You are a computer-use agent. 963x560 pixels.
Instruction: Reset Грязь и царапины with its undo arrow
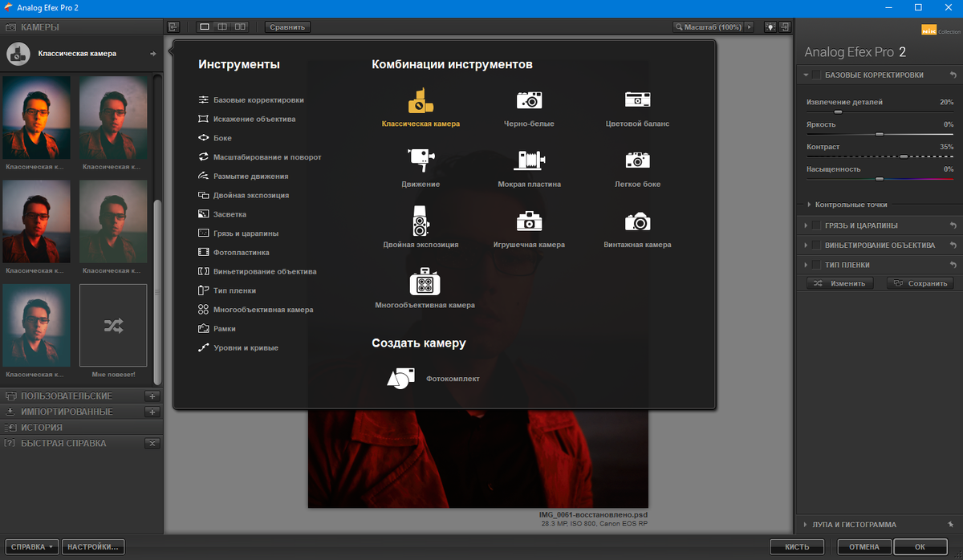point(953,225)
